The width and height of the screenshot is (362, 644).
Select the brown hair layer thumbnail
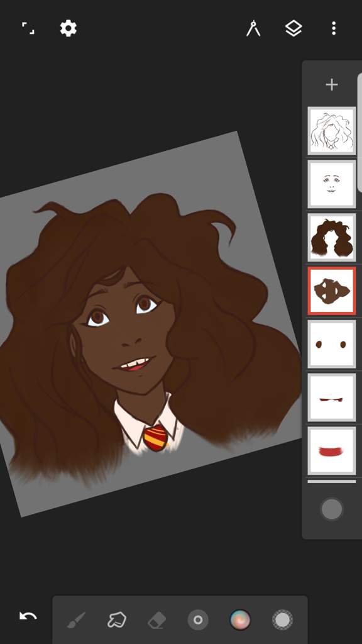(332, 237)
